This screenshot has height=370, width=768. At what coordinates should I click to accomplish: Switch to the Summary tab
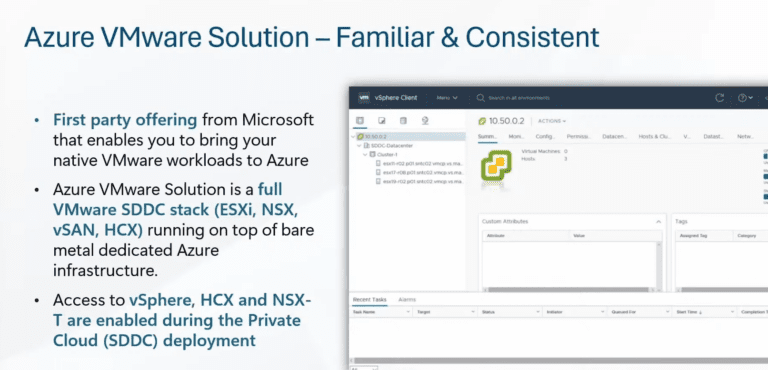tap(487, 137)
